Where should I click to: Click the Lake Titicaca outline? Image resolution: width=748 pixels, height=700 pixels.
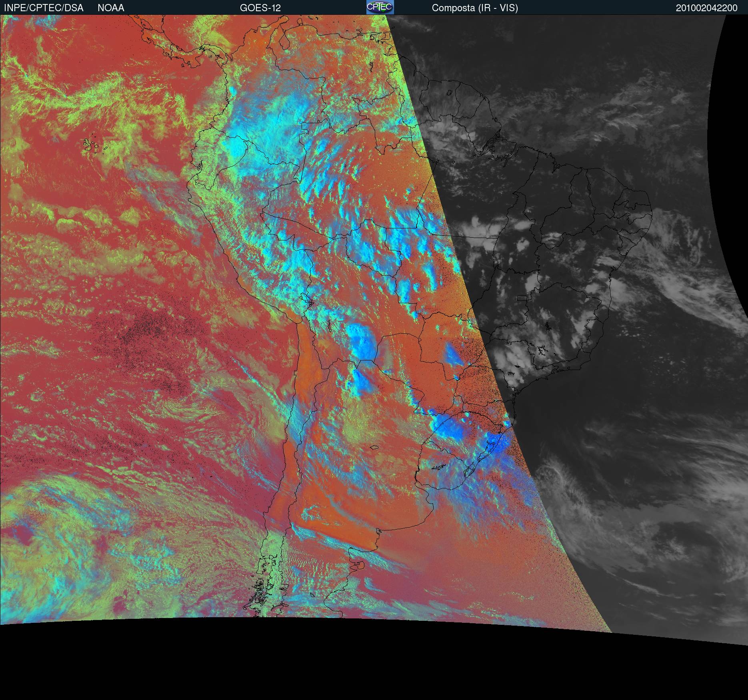click(306, 299)
